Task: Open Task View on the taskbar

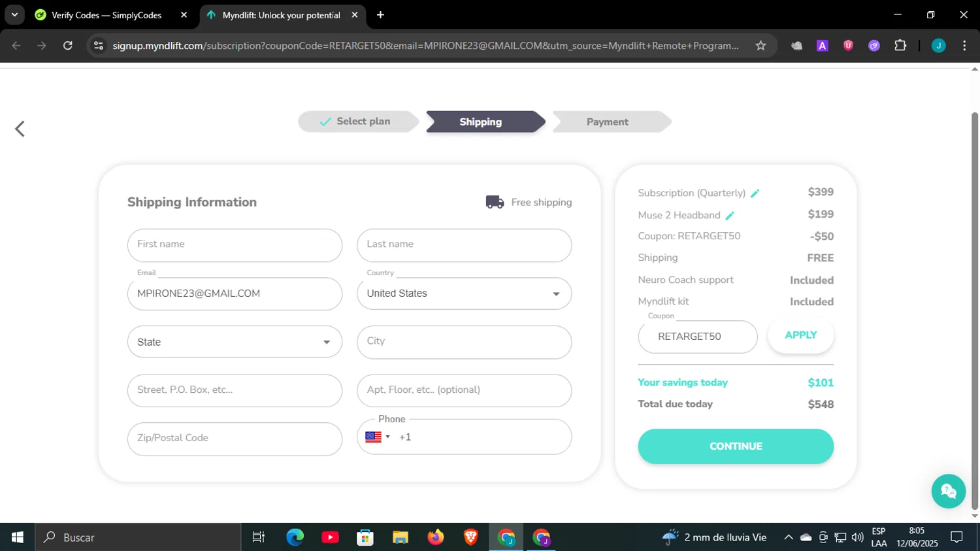Action: pyautogui.click(x=259, y=537)
